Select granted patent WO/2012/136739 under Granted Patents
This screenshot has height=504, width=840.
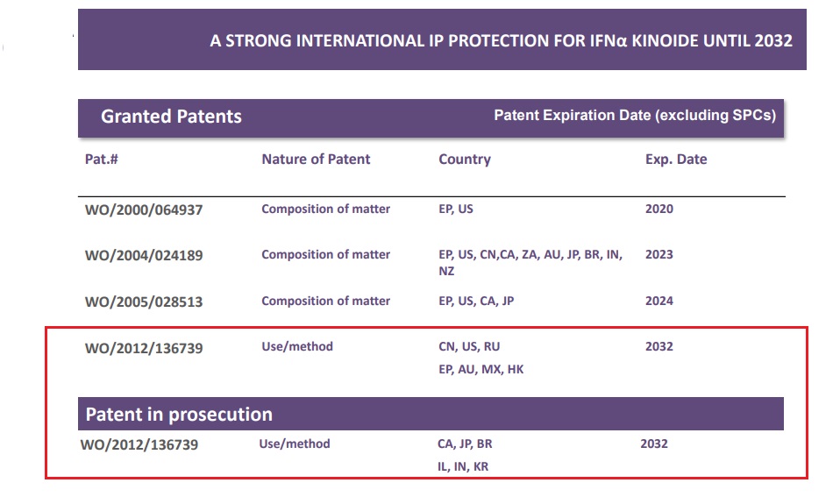coord(144,348)
